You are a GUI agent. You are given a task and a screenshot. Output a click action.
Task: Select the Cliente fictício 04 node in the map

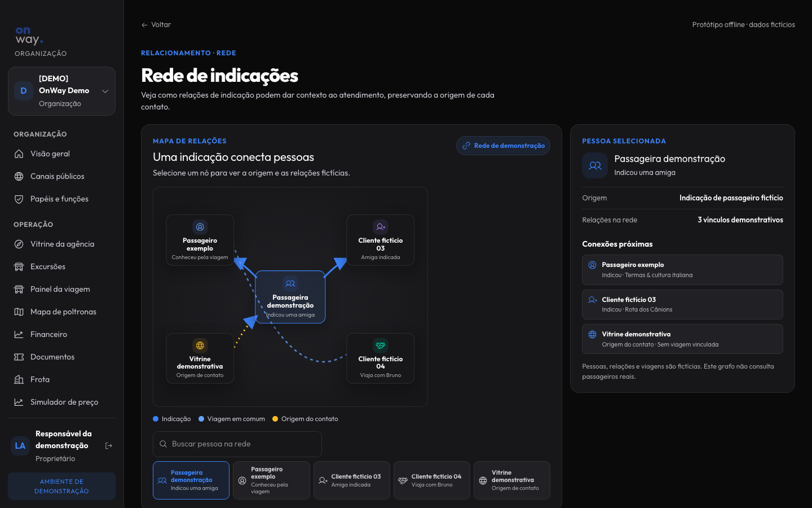coord(381,358)
